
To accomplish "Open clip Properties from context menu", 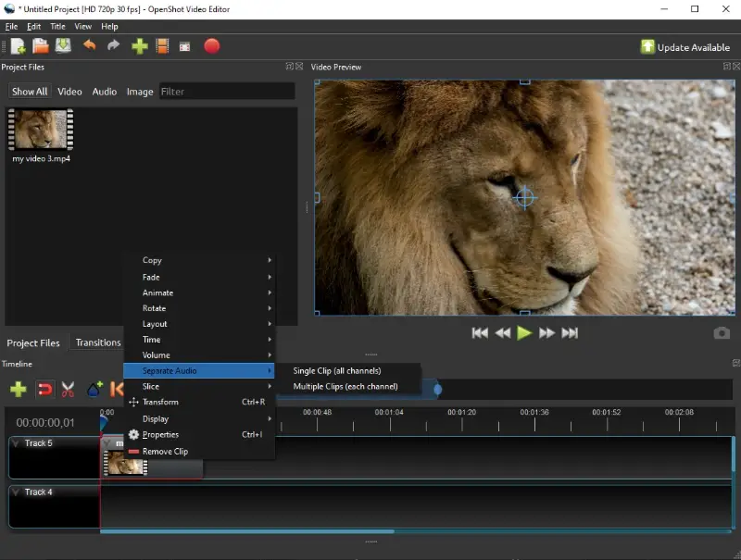I will (199, 434).
